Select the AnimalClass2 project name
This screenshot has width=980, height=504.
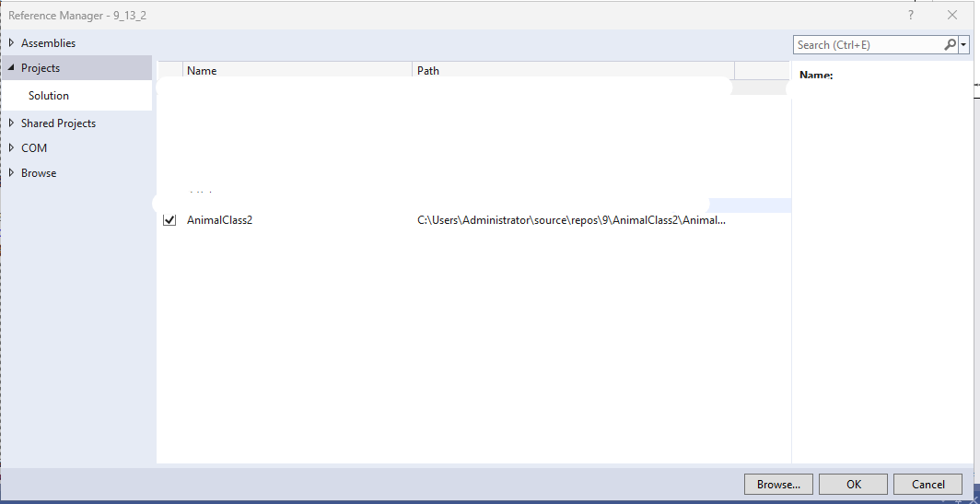click(x=219, y=220)
